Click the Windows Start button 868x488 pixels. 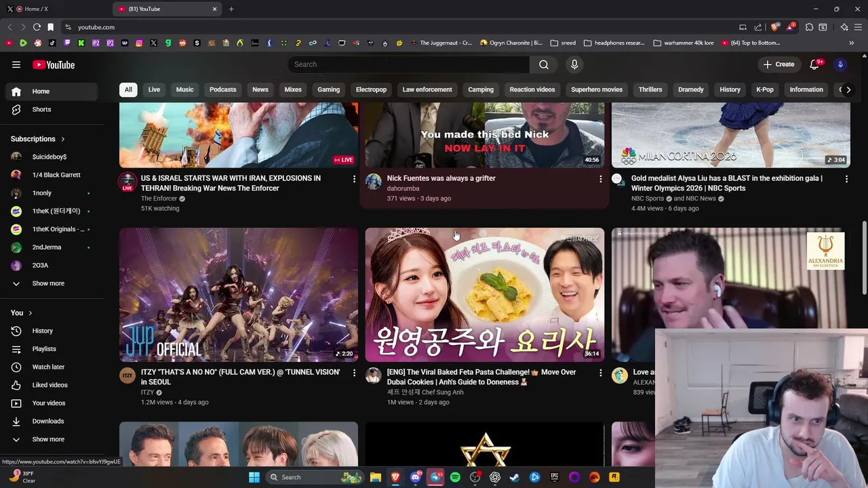(x=254, y=477)
